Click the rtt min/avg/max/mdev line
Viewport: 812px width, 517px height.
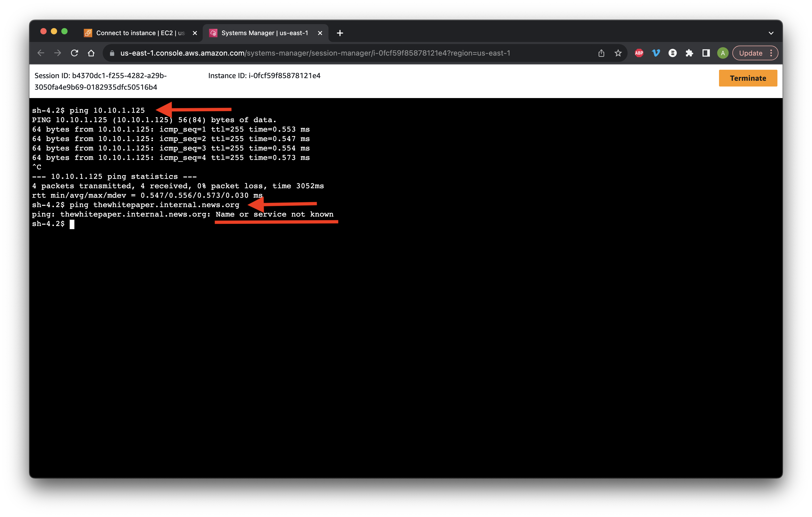click(x=147, y=195)
